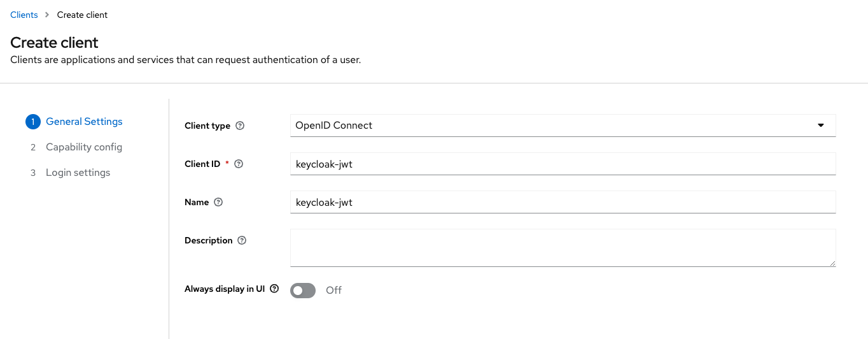
Task: Click the Off label beside the toggle
Action: tap(333, 291)
